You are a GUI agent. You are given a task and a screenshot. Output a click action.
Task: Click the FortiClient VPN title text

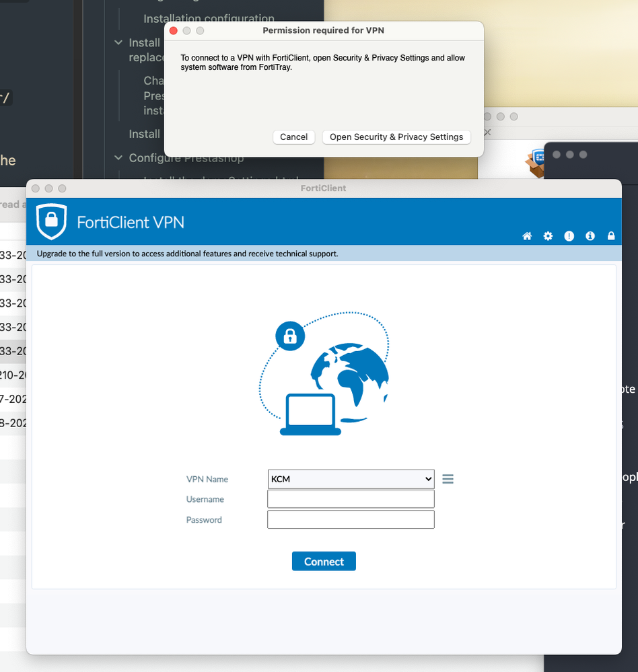[x=131, y=223]
